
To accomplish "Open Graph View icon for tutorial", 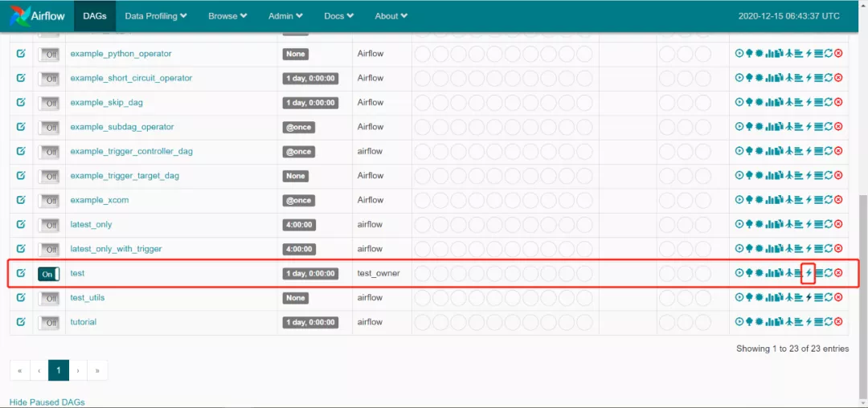I will pyautogui.click(x=759, y=322).
